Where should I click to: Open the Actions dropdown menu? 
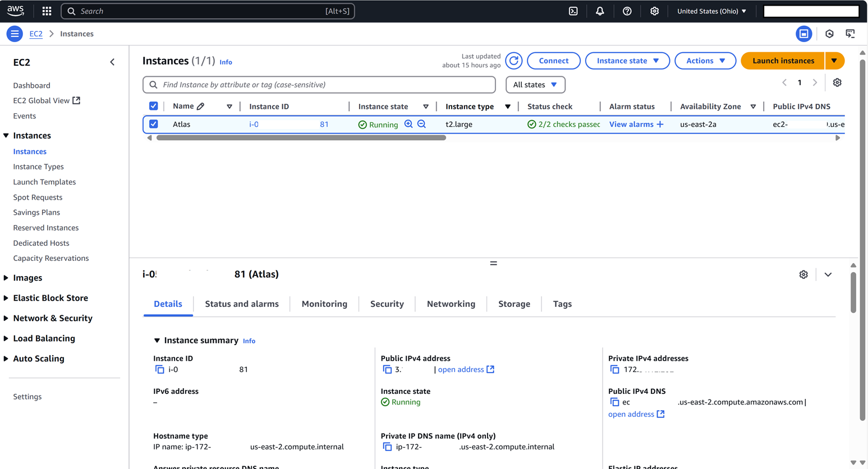point(705,61)
